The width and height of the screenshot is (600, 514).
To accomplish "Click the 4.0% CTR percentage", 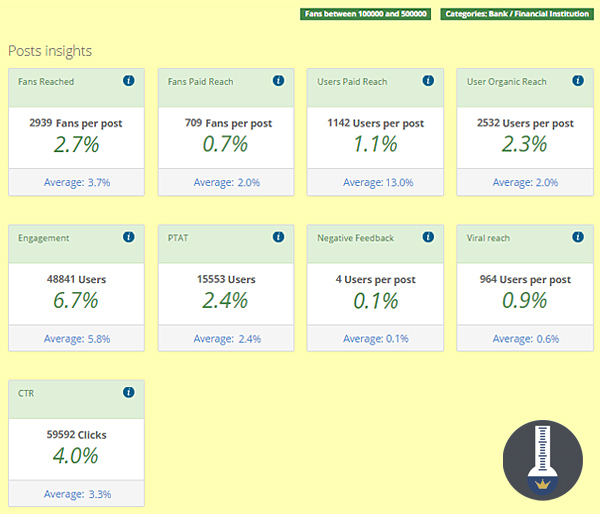I will (x=76, y=456).
